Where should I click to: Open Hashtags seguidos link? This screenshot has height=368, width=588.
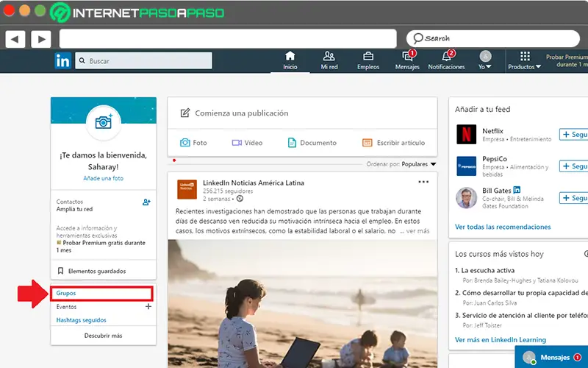[81, 320]
